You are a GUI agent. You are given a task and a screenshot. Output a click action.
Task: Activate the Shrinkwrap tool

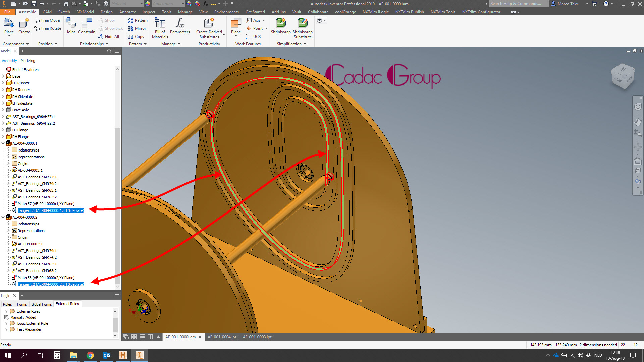tap(281, 27)
